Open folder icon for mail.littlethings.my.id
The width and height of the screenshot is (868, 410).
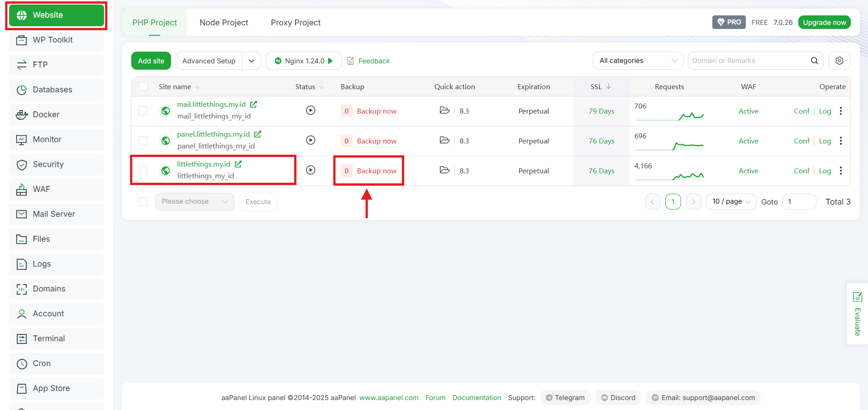point(445,110)
